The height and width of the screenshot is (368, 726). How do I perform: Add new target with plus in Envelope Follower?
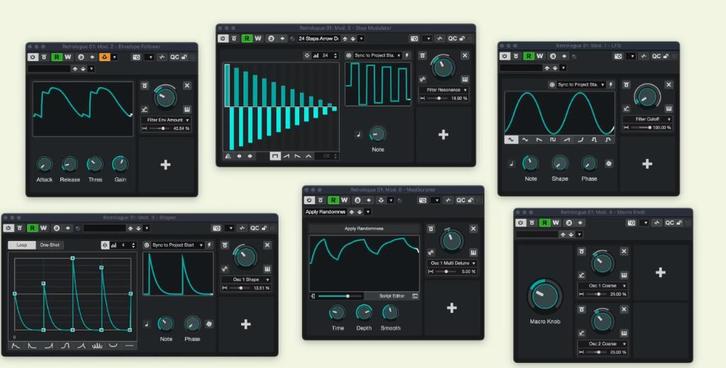(165, 165)
